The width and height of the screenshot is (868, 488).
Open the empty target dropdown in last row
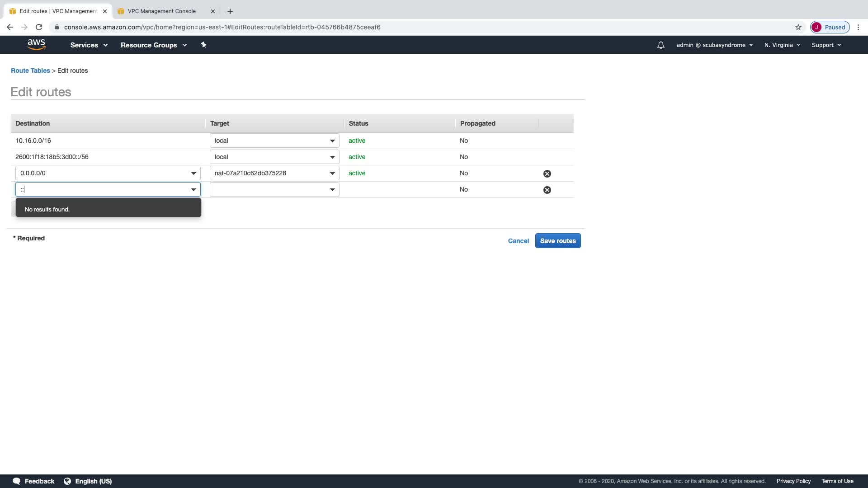coord(274,189)
